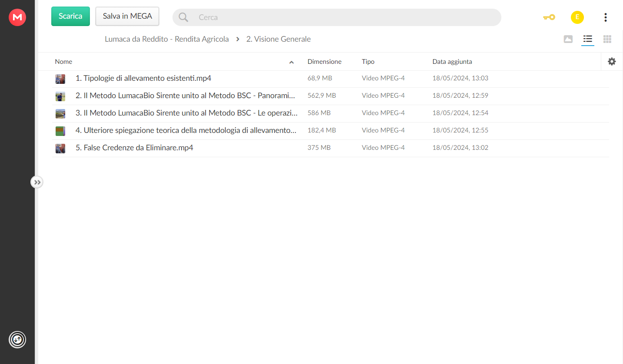This screenshot has height=364, width=623.
Task: Switch to grid thumbnail view
Action: pos(607,39)
